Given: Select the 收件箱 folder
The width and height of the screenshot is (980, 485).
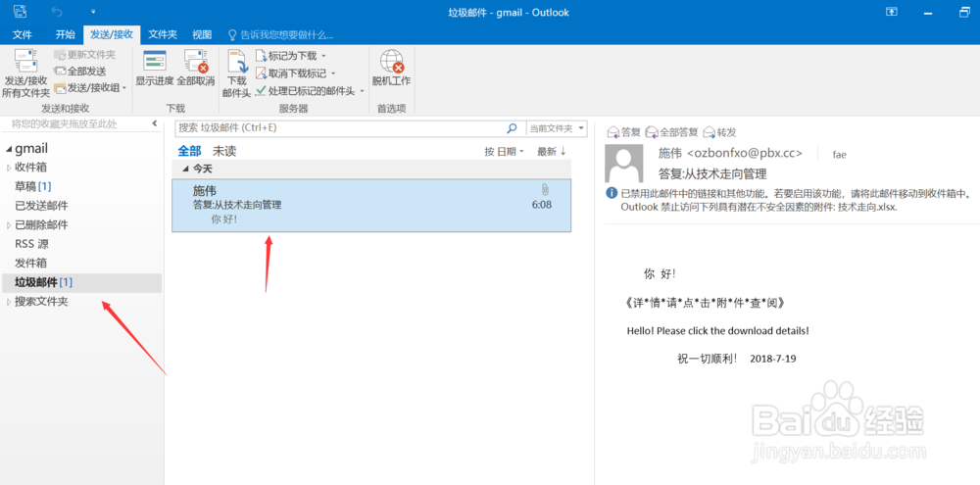Looking at the screenshot, I should 30,168.
